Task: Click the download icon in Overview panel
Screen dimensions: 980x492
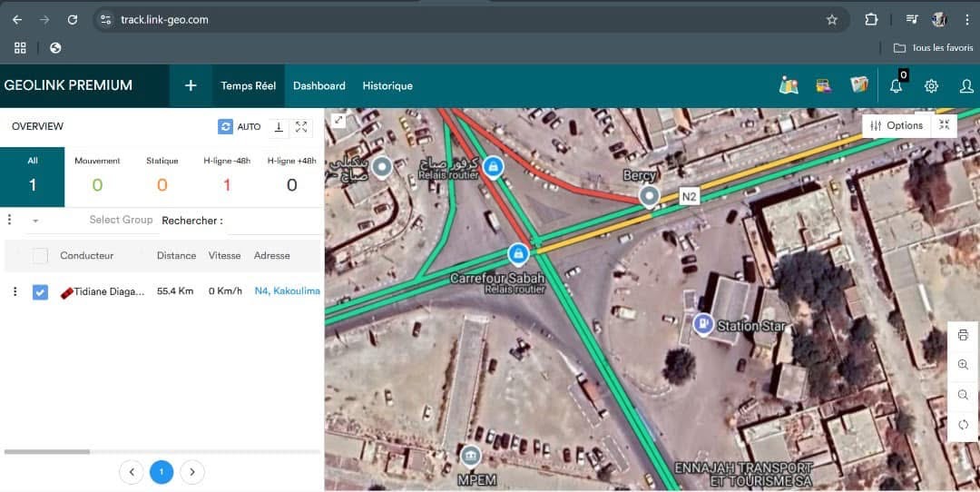Action: [x=279, y=127]
